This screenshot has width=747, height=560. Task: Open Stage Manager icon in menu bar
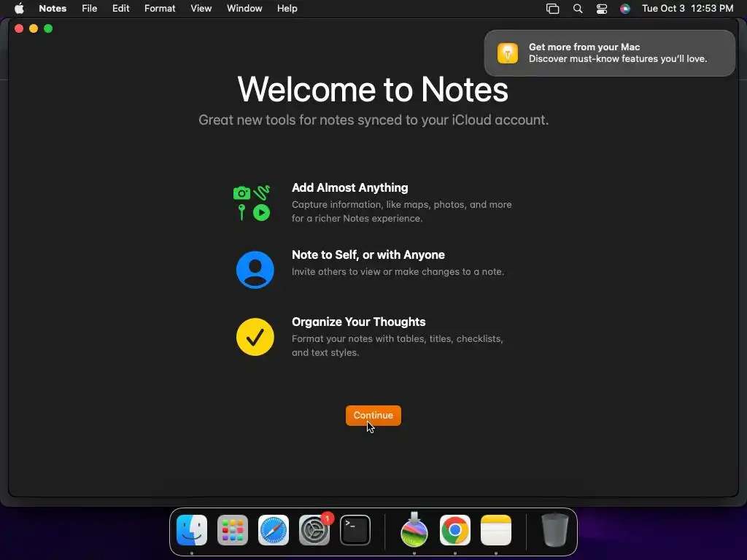[553, 9]
